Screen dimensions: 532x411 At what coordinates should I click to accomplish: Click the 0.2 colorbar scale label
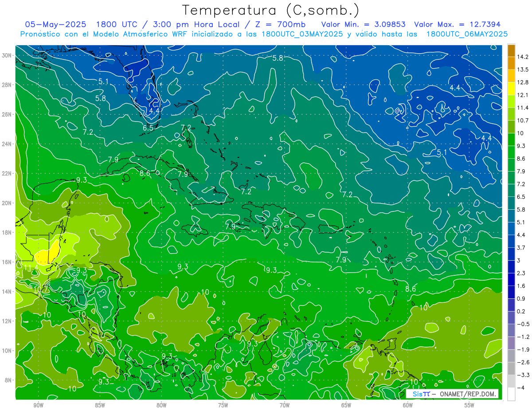pyautogui.click(x=521, y=311)
